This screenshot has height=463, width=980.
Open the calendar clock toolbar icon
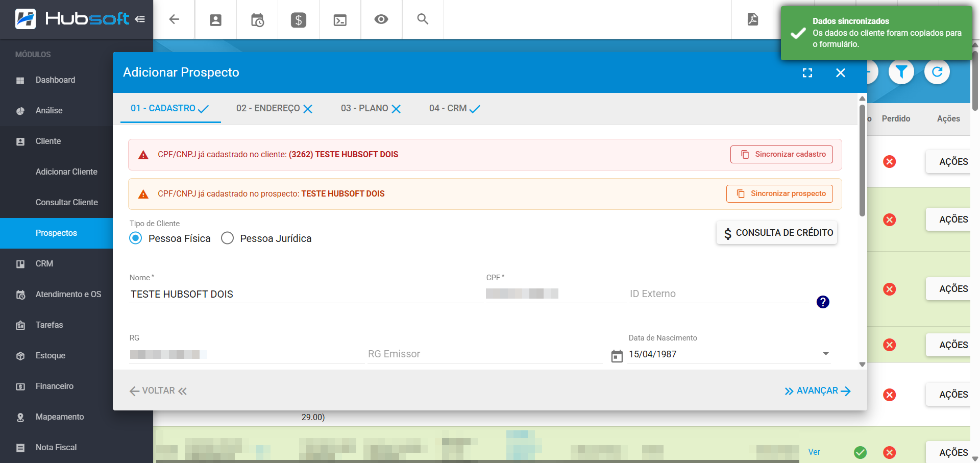pos(257,20)
